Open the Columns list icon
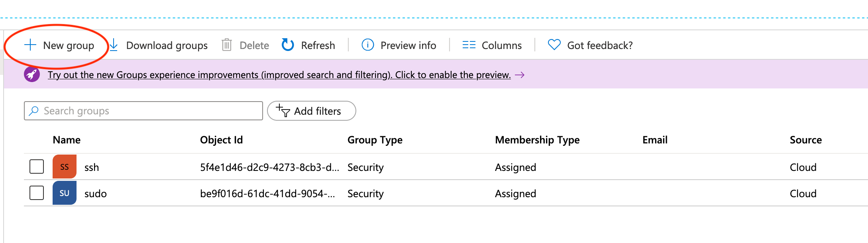 click(469, 45)
